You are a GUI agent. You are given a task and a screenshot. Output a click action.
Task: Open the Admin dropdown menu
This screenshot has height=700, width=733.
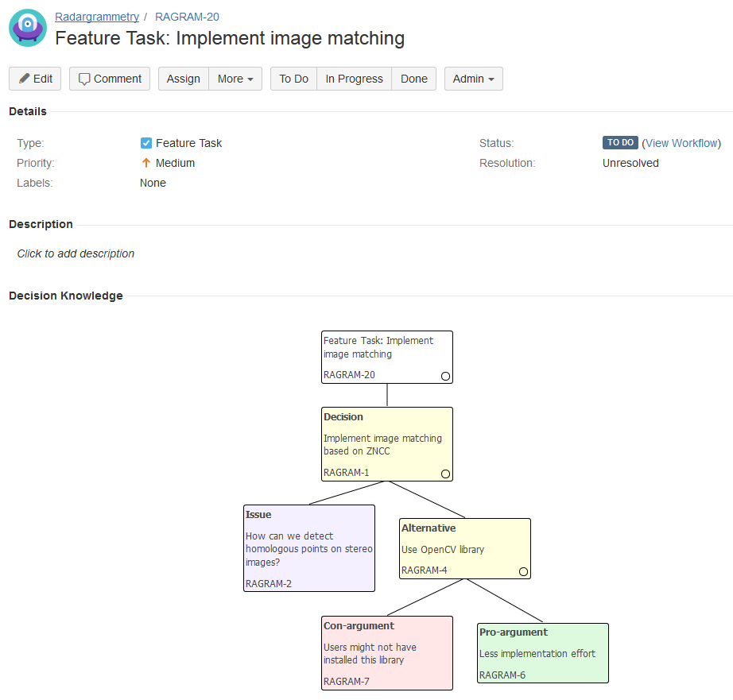click(x=473, y=78)
